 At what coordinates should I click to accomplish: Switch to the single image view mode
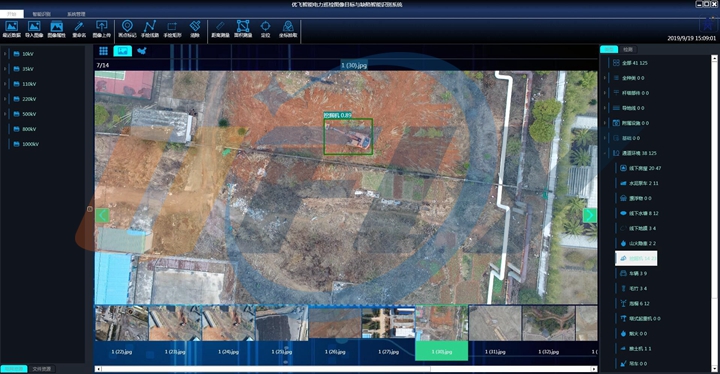(123, 51)
